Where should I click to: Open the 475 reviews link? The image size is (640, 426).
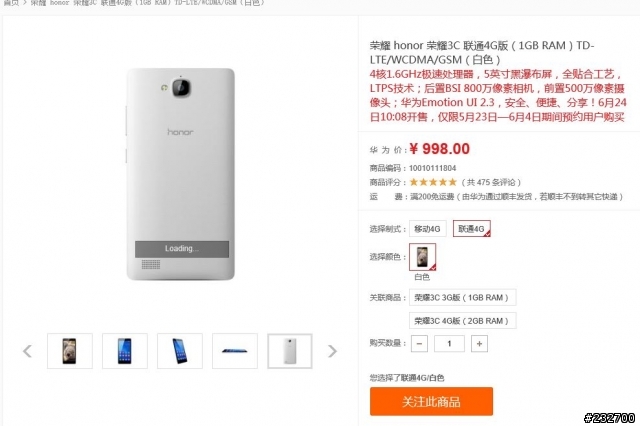point(491,182)
